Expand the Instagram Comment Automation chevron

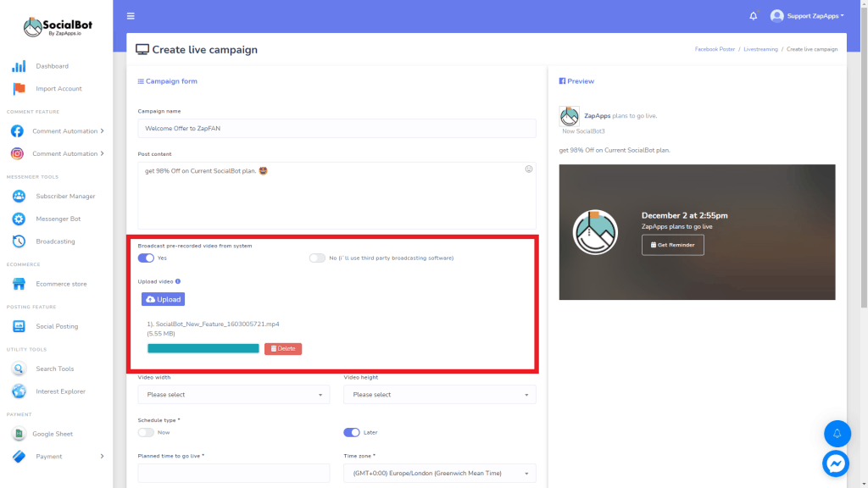pyautogui.click(x=103, y=154)
